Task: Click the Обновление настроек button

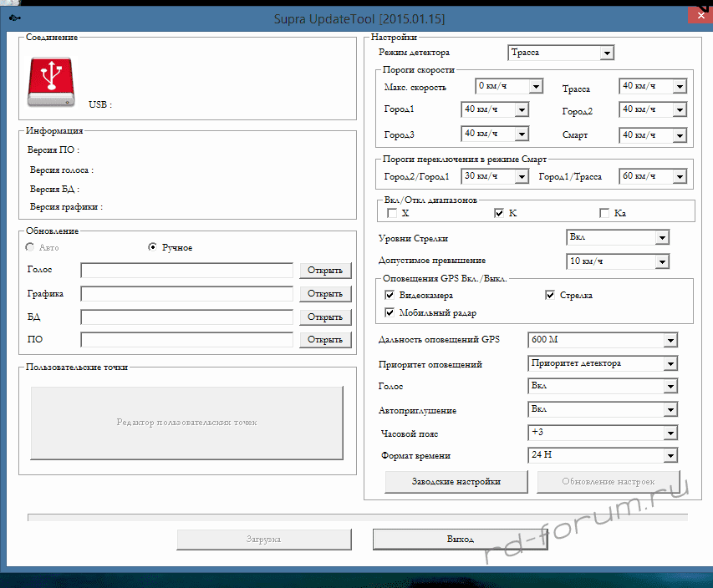Action: pos(609,482)
